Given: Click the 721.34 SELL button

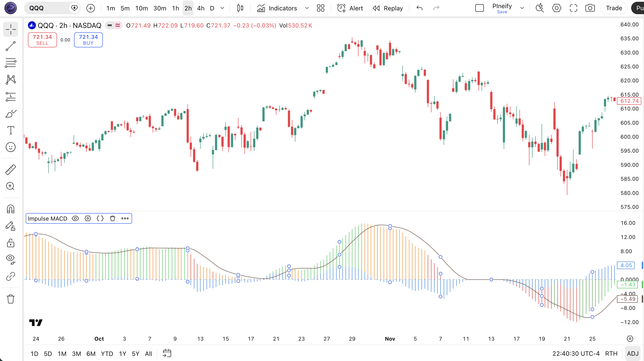Looking at the screenshot, I should pos(42,40).
